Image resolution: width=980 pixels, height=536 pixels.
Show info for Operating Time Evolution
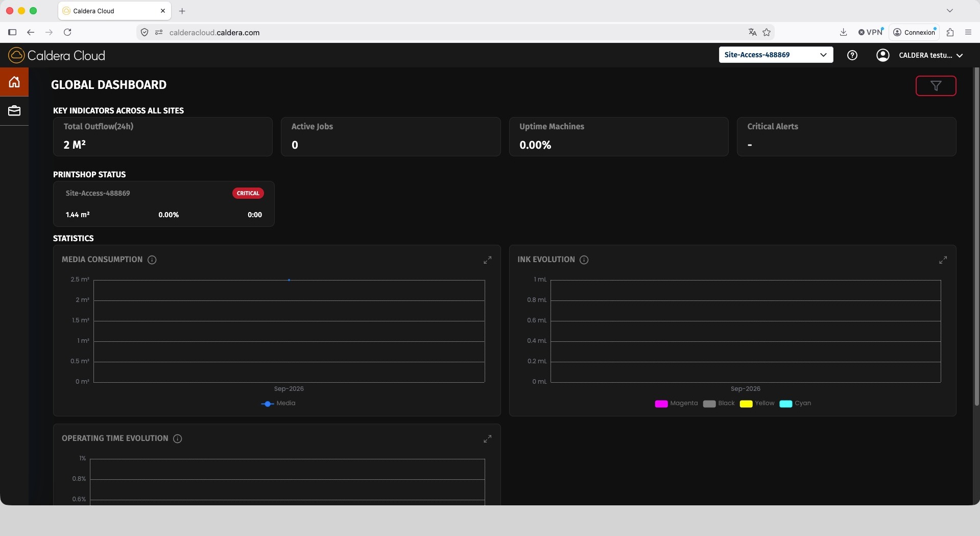[177, 439]
